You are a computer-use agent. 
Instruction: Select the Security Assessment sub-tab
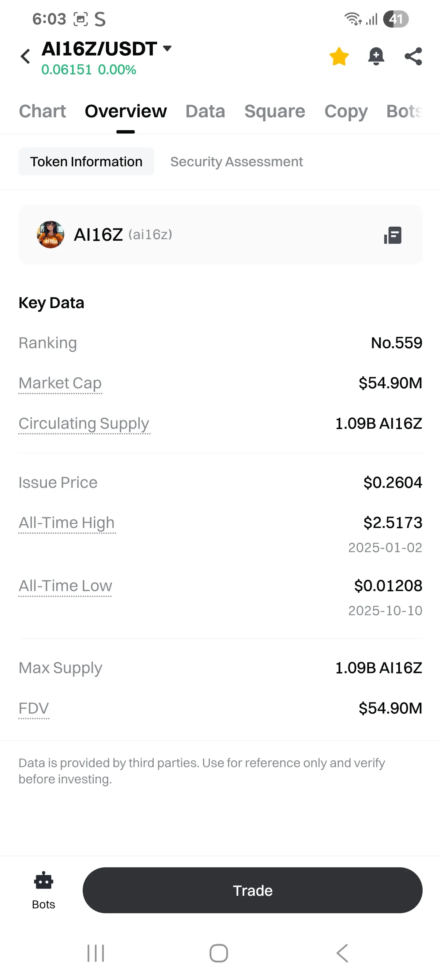236,162
